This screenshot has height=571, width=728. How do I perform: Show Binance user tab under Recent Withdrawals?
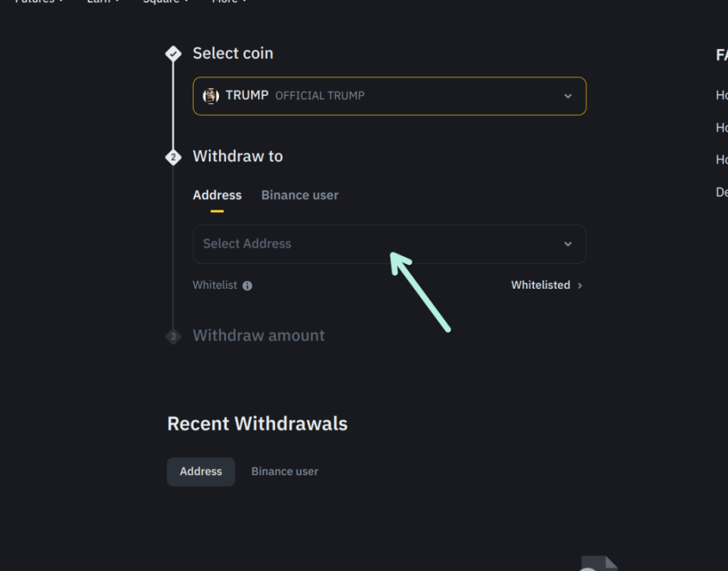point(284,471)
